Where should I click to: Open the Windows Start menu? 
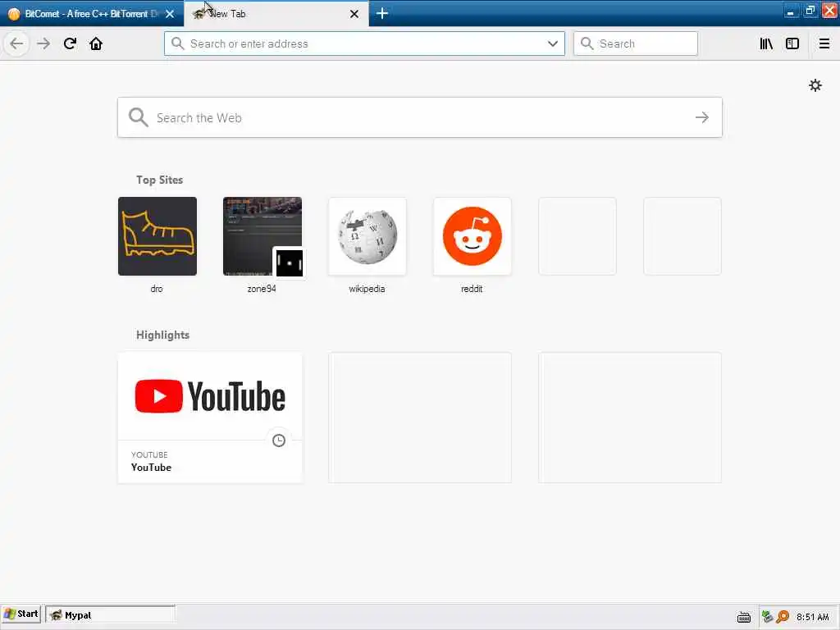click(21, 614)
